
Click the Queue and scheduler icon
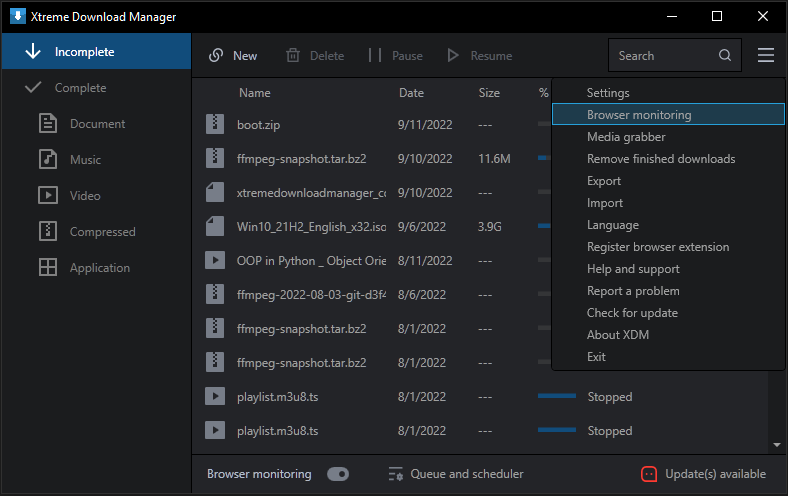click(396, 474)
